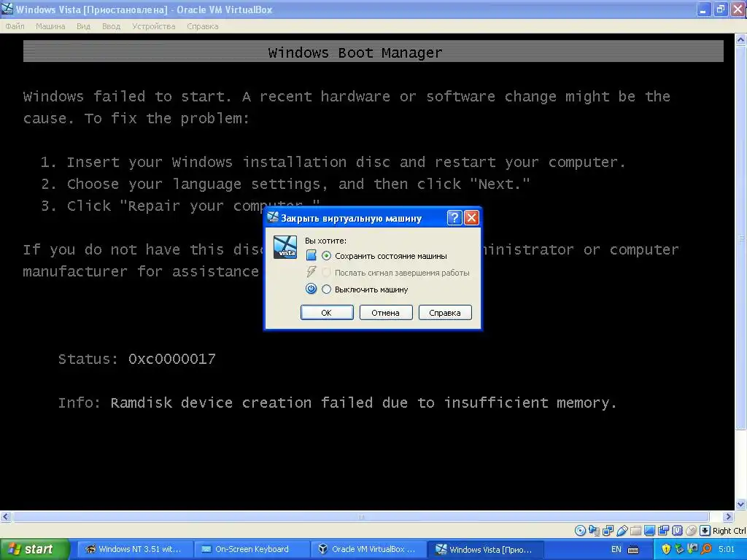The image size is (747, 560).
Task: Open the Устройства menu
Action: click(153, 26)
